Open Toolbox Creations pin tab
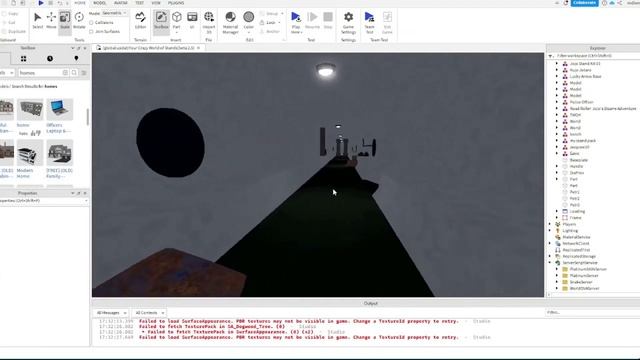The image size is (640, 360). tap(76, 59)
